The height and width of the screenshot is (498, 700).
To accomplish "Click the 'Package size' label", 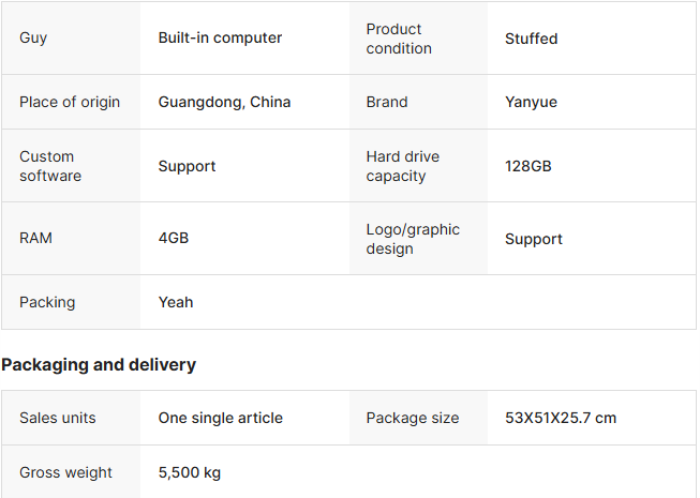I will point(412,418).
